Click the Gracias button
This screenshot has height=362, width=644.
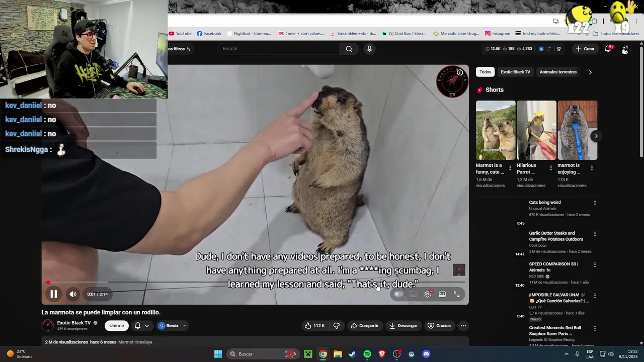pyautogui.click(x=439, y=326)
